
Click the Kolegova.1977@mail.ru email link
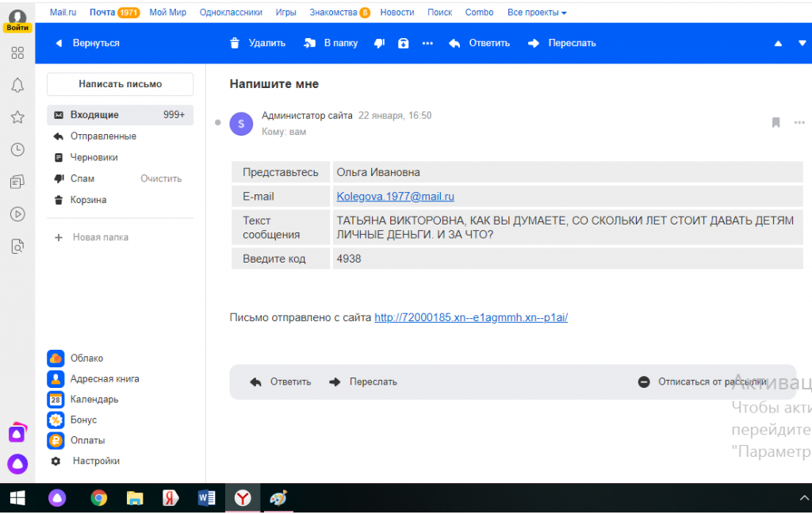pos(395,197)
